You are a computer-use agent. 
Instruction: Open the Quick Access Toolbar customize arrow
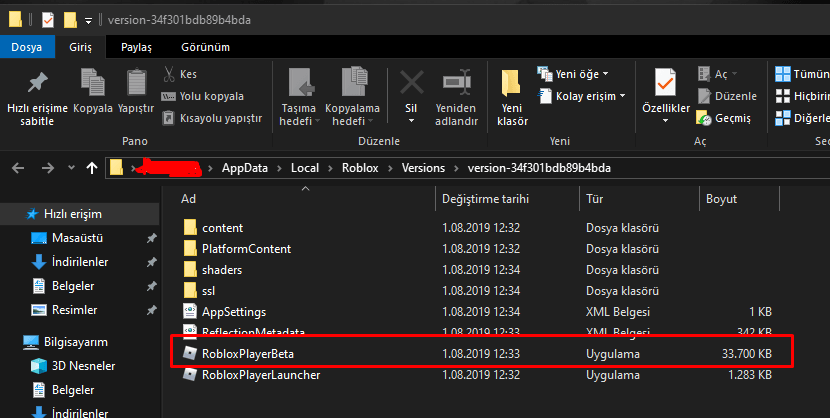click(88, 21)
